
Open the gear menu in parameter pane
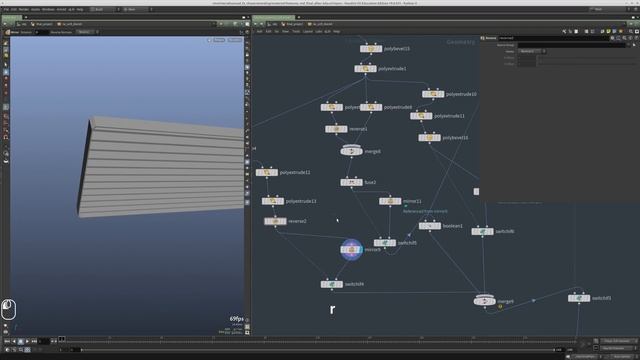(612, 38)
